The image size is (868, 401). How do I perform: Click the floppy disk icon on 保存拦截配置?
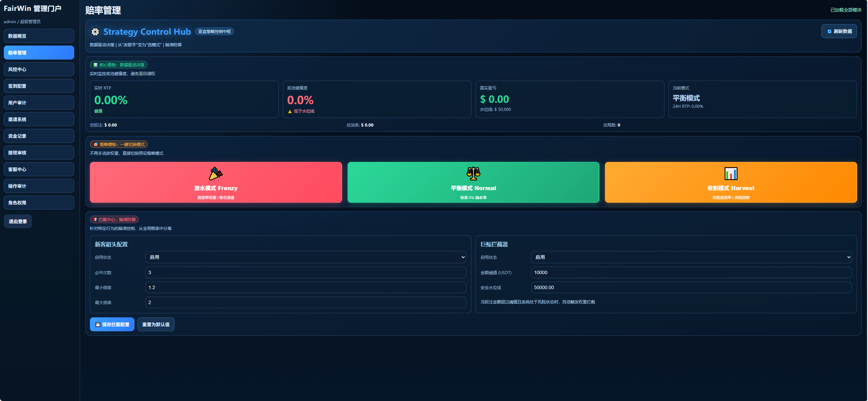pos(98,324)
